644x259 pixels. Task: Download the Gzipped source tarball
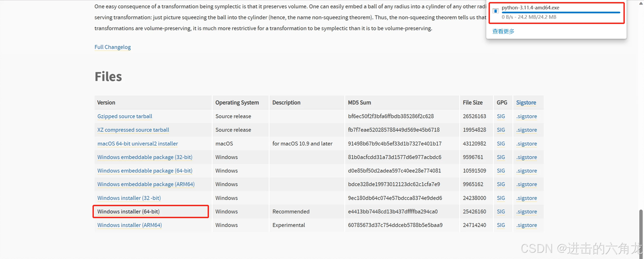[125, 116]
